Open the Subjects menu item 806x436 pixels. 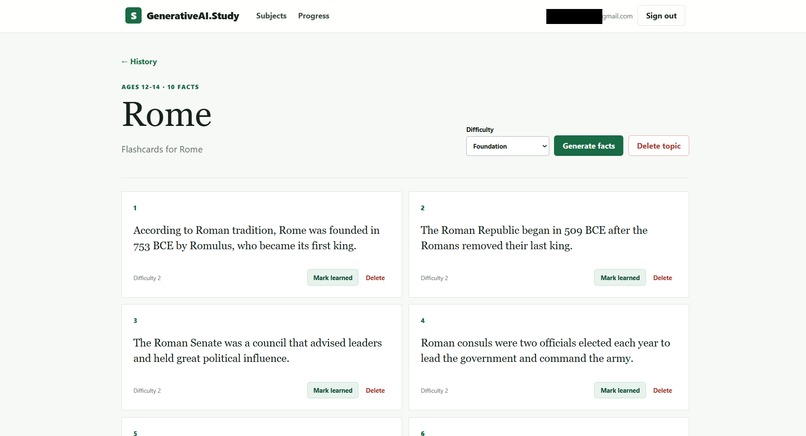[271, 16]
